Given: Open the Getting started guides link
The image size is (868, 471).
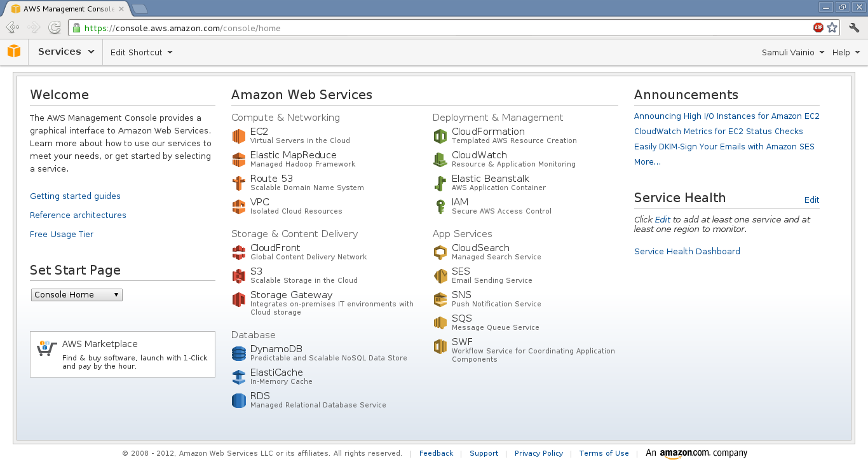Looking at the screenshot, I should 75,196.
